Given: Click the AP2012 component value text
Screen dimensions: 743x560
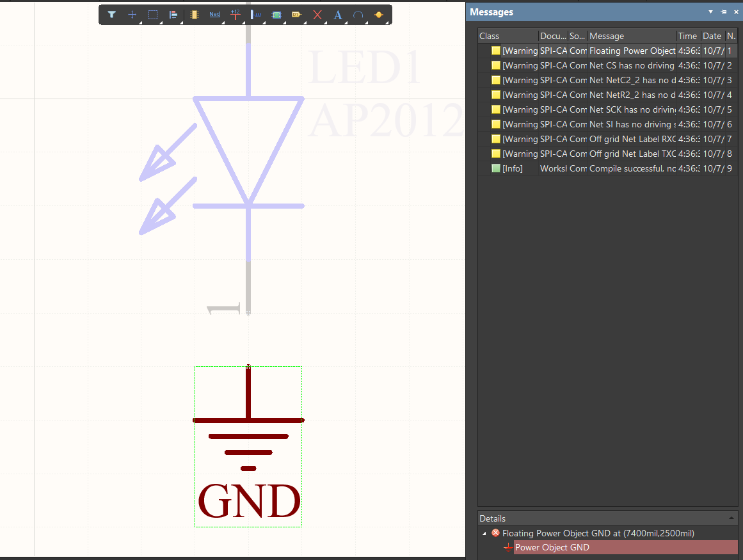Looking at the screenshot, I should click(386, 120).
